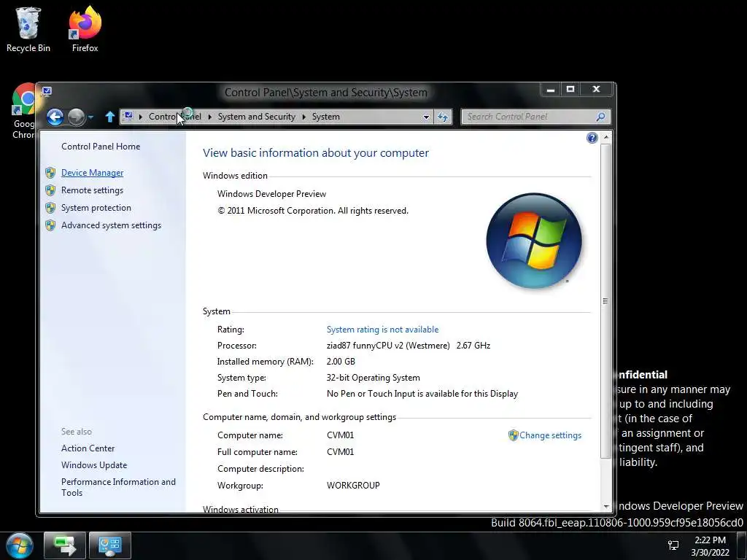
Task: Click the vertical scrollbar thumb
Action: point(605,301)
